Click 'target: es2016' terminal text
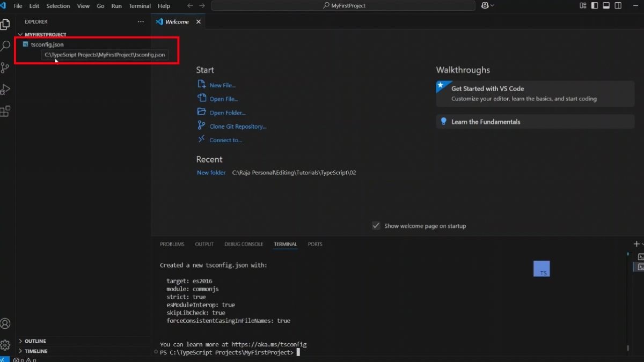 point(189,281)
